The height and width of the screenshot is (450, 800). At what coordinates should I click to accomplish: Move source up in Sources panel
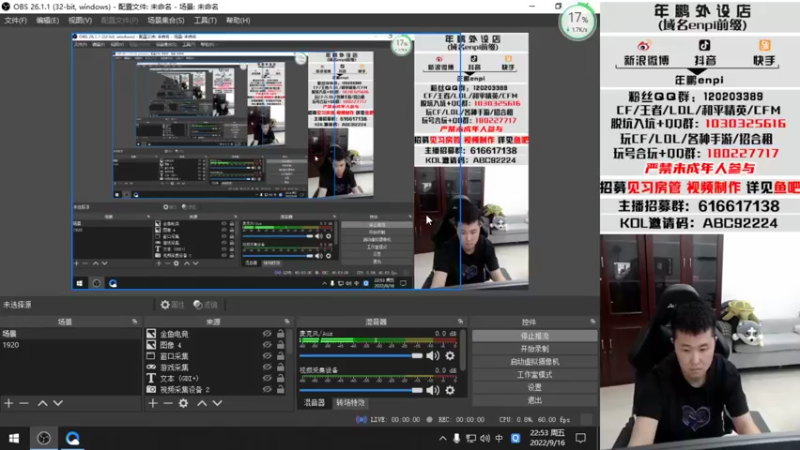202,403
